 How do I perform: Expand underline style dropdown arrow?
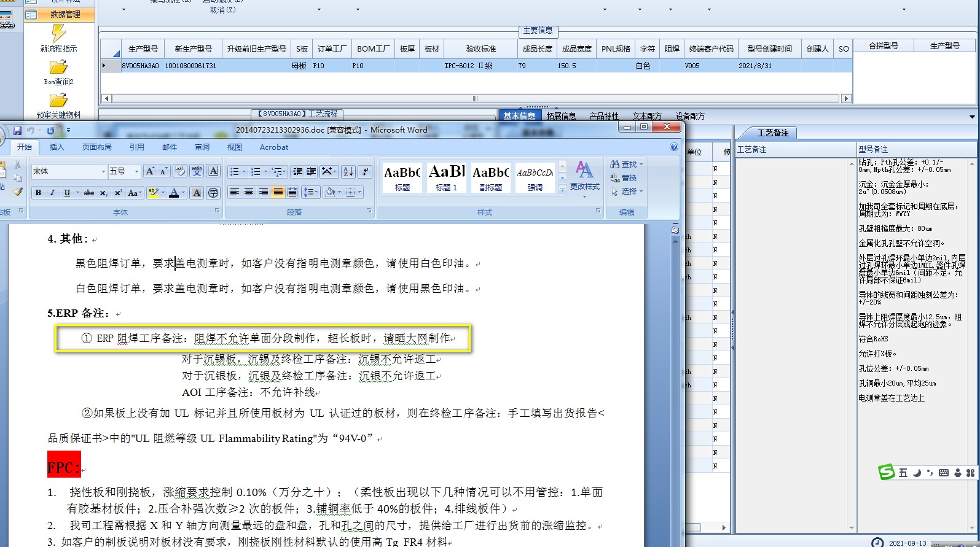[x=77, y=193]
